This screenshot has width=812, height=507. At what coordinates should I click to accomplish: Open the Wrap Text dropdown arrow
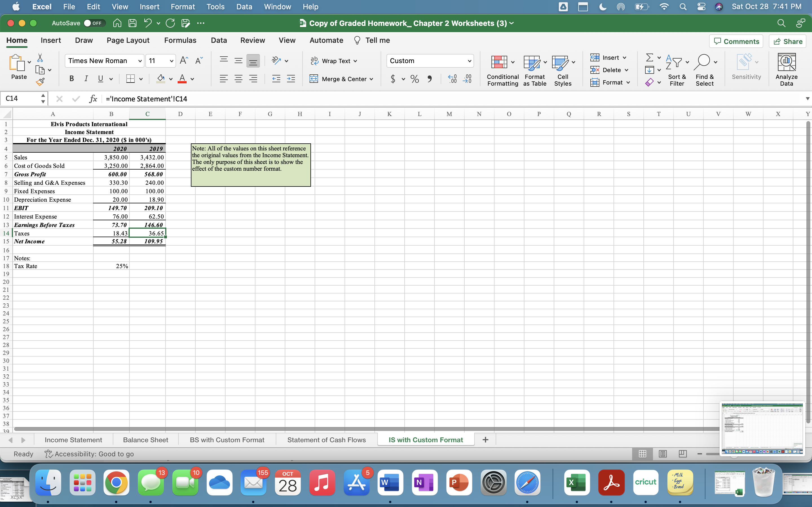(355, 61)
